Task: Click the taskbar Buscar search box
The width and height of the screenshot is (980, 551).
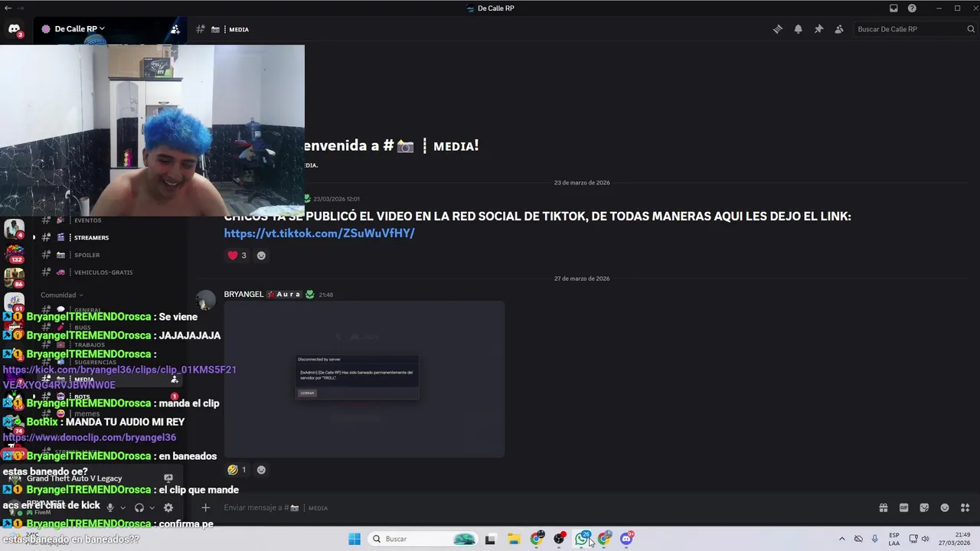Action: pyautogui.click(x=421, y=539)
